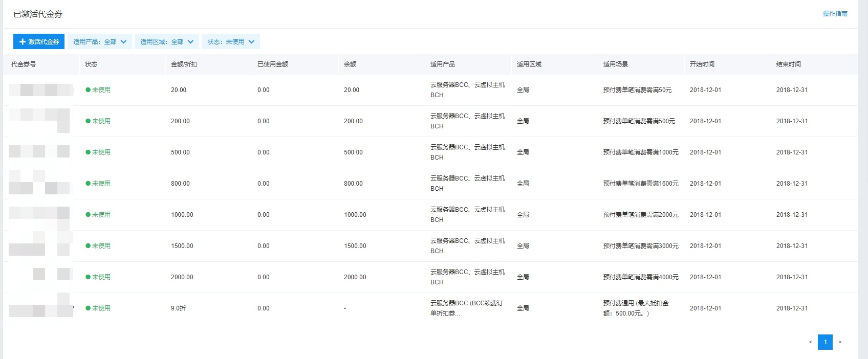868x359 pixels.
Task: Click 未使用 status in the 500.00 row
Action: point(101,152)
